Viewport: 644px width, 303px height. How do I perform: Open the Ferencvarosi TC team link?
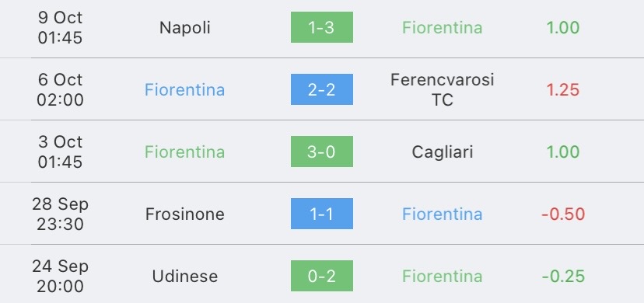click(443, 89)
